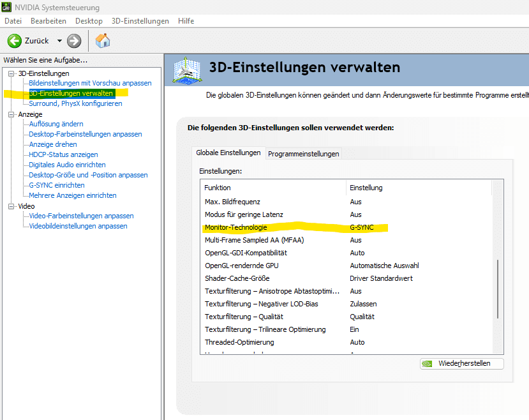
Task: Click the Automatische Auswahl value
Action: [x=384, y=266]
